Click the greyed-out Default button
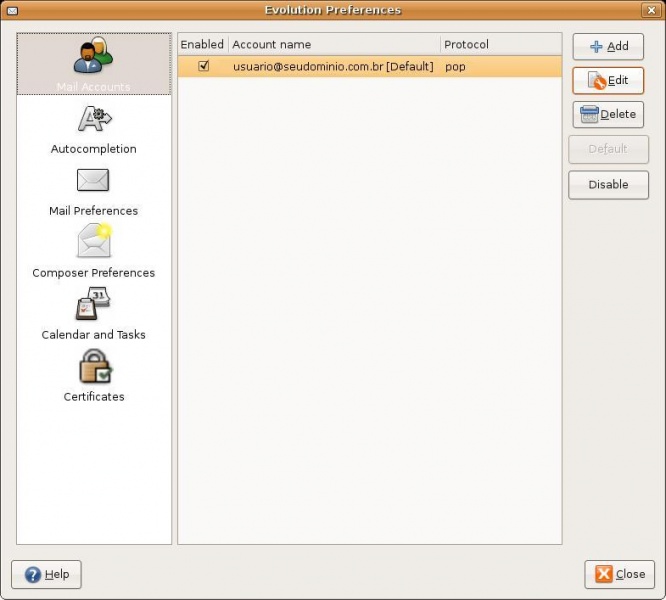The image size is (666, 600). pos(608,149)
